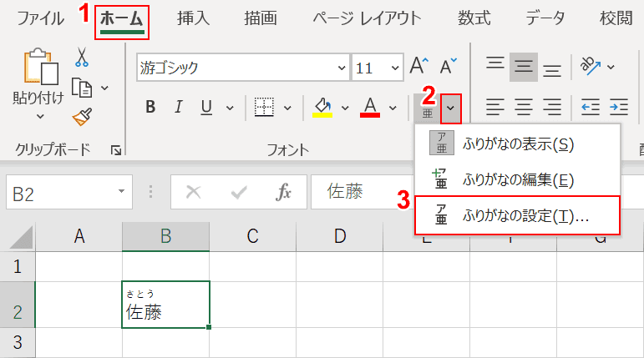Viewport: 644px width, 358px height.
Task: Open clipboard pane dialog launcher
Action: click(x=116, y=151)
